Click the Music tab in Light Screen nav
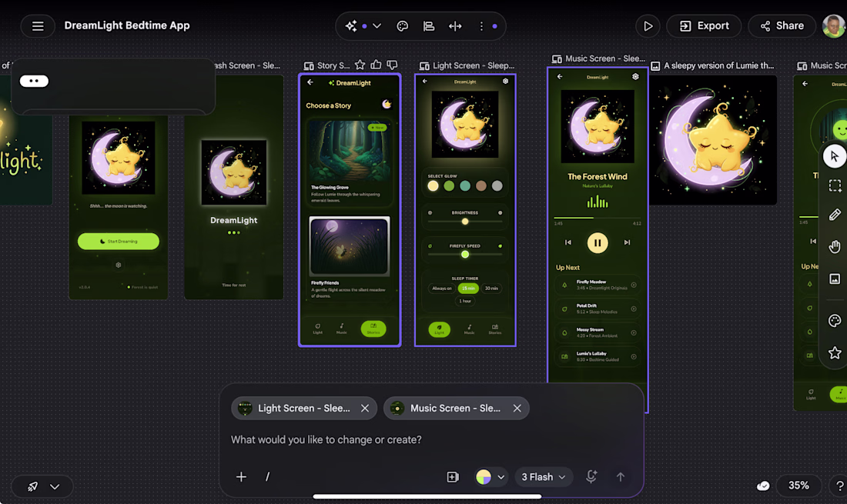Viewport: 847px width, 504px height. (x=470, y=329)
